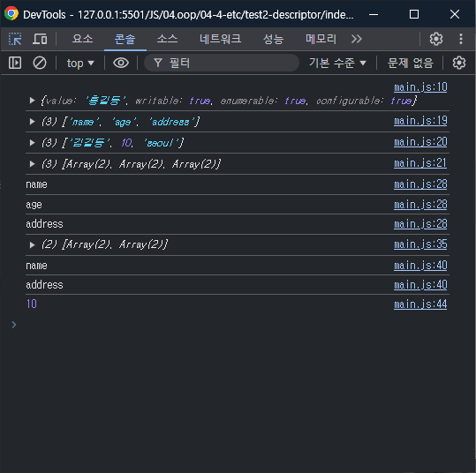Viewport: 476px width, 473px height.
Task: Click the 'age' log text
Action: (x=34, y=205)
